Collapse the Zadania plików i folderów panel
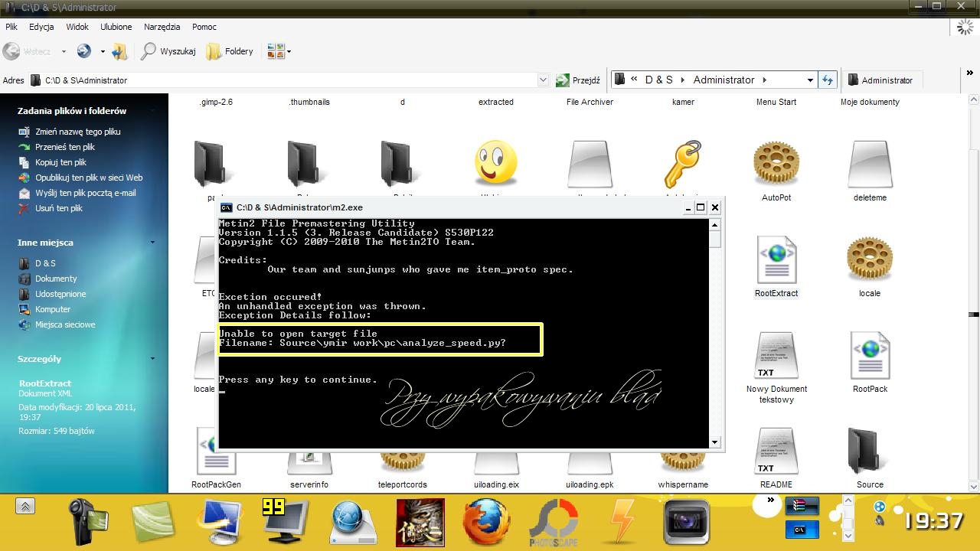Viewport: 980px width, 551px height. tap(152, 111)
